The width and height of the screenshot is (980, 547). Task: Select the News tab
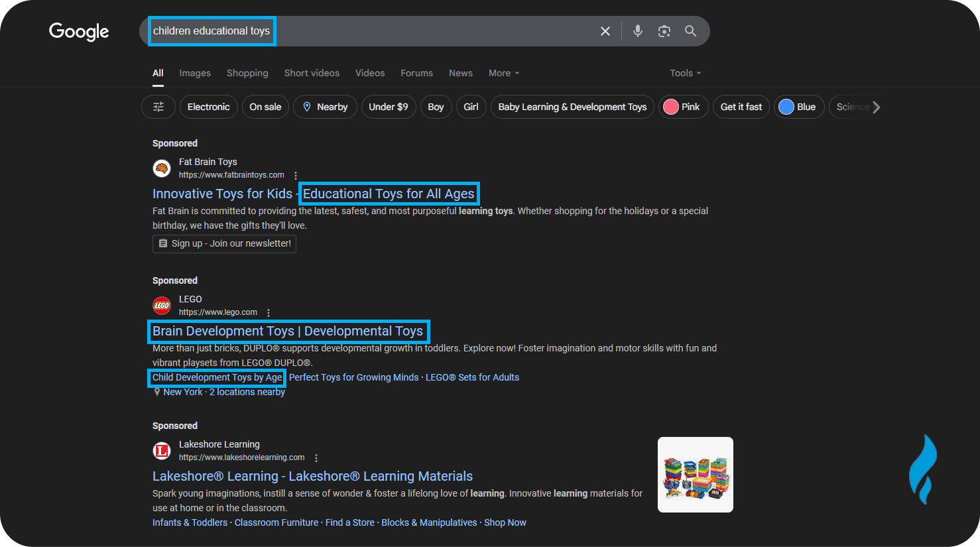[461, 73]
